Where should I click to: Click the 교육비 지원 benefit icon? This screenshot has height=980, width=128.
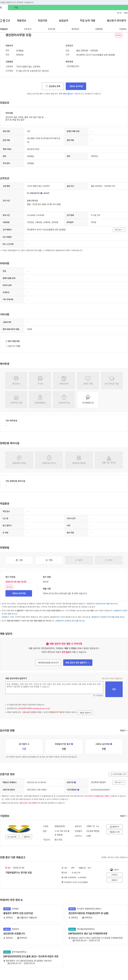88,378
